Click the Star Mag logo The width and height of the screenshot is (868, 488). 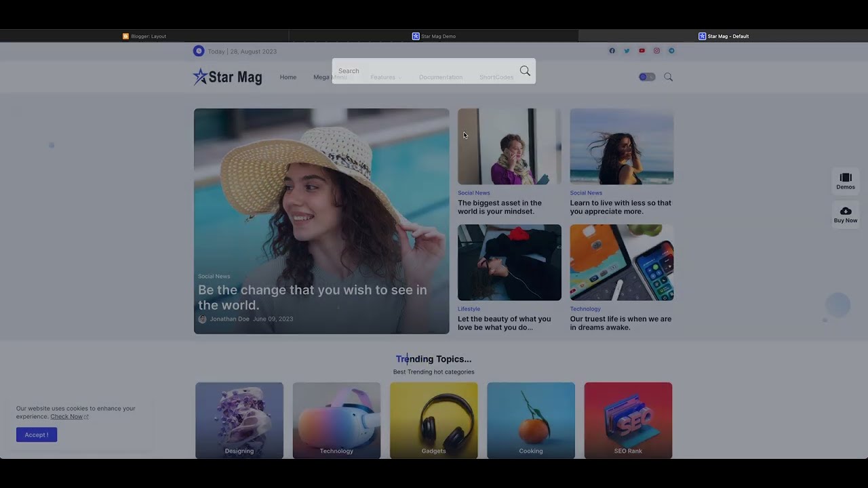tap(227, 77)
